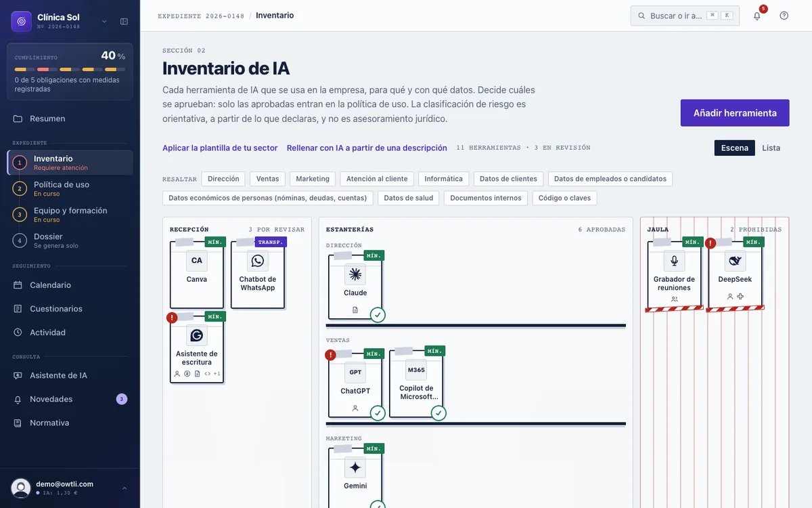
Task: Open Cuestionarios in the sidebar
Action: click(70, 309)
